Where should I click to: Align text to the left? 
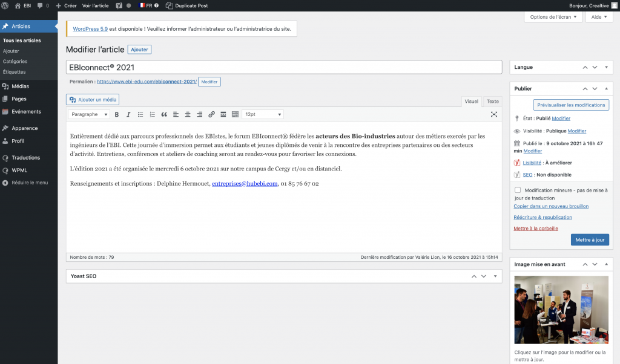pyautogui.click(x=176, y=114)
